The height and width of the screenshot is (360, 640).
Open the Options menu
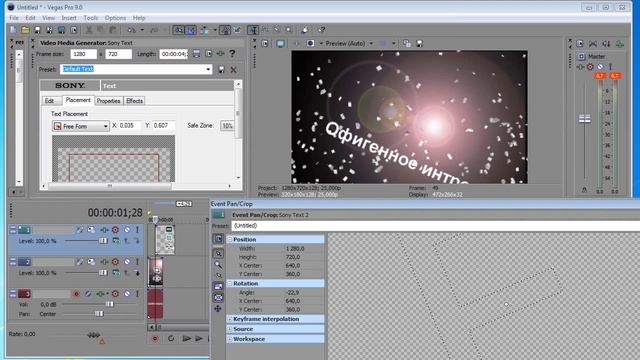pyautogui.click(x=115, y=18)
